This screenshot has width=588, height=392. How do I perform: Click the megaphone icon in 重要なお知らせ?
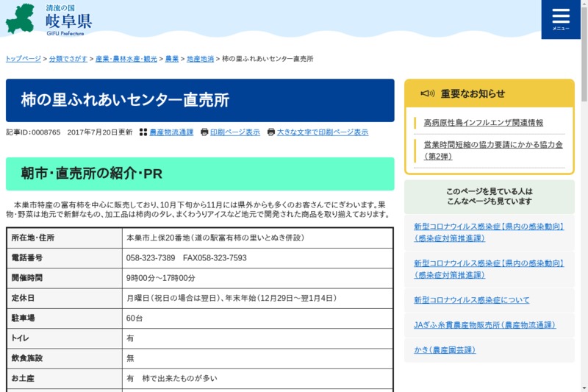click(427, 93)
